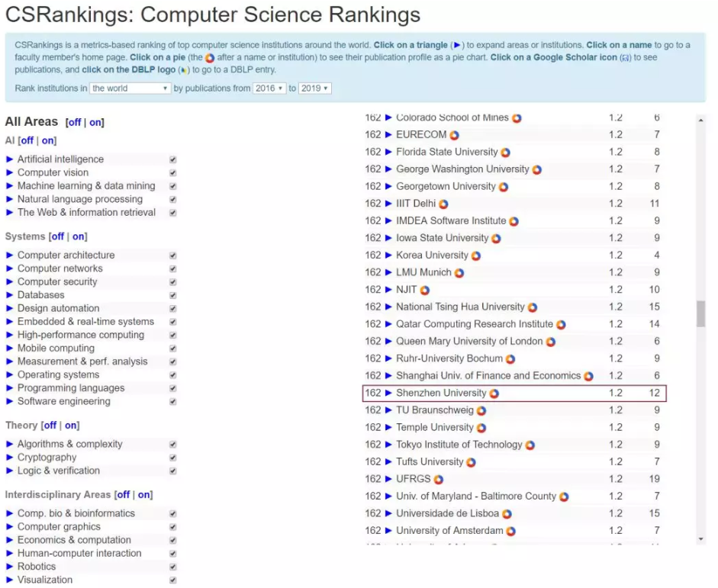Click the rankings list scrollbar thumb
Image resolution: width=718 pixels, height=588 pixels.
point(701,313)
